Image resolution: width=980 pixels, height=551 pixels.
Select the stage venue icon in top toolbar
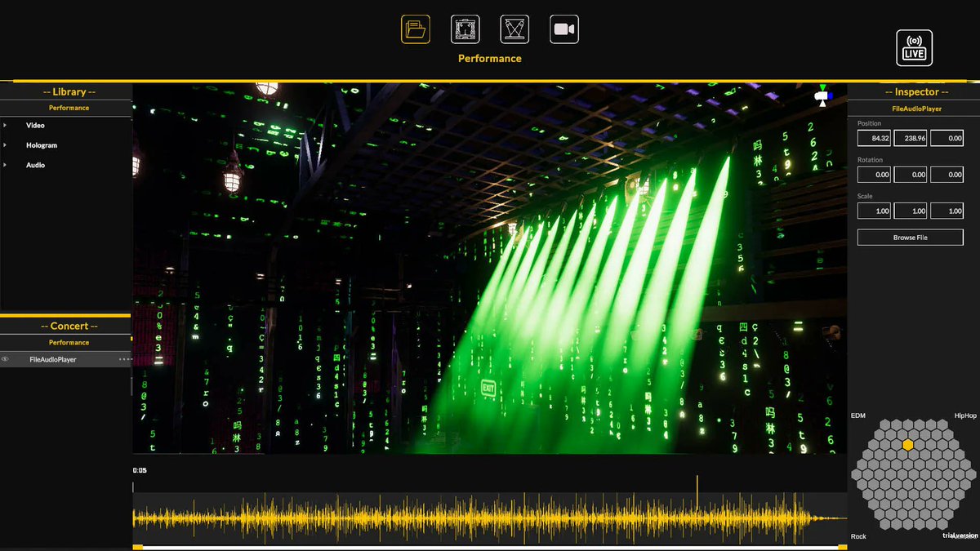465,29
